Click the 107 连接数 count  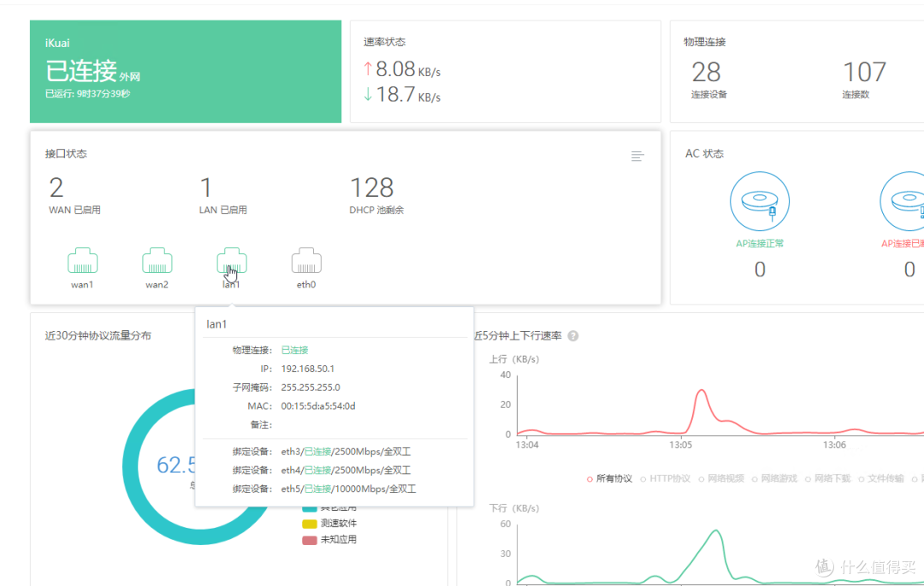[864, 74]
